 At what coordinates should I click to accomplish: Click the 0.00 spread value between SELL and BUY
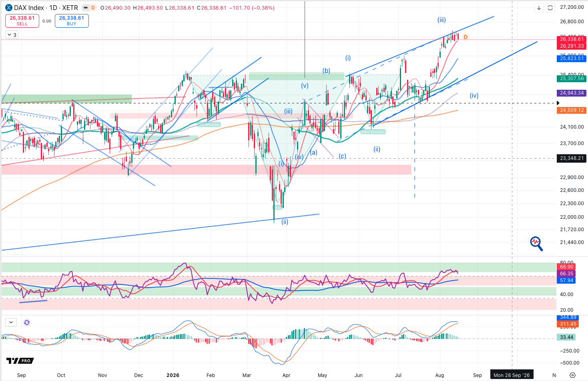47,21
